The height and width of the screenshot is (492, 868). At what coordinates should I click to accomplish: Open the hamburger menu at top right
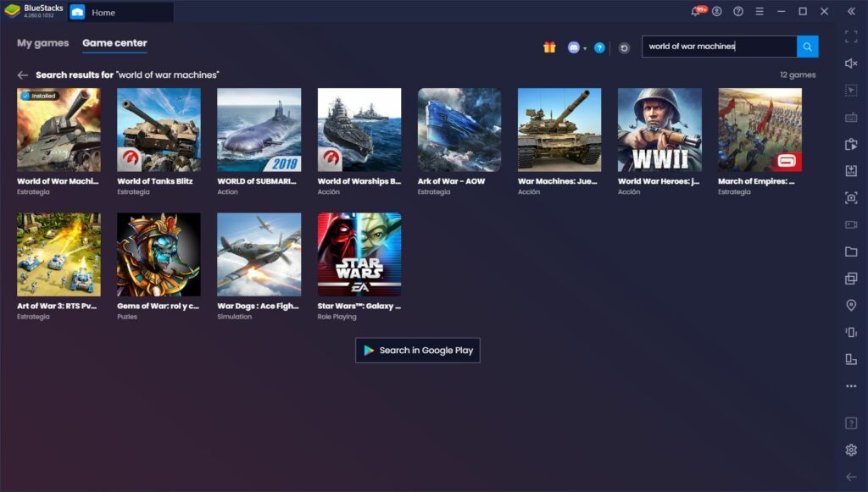[x=759, y=11]
